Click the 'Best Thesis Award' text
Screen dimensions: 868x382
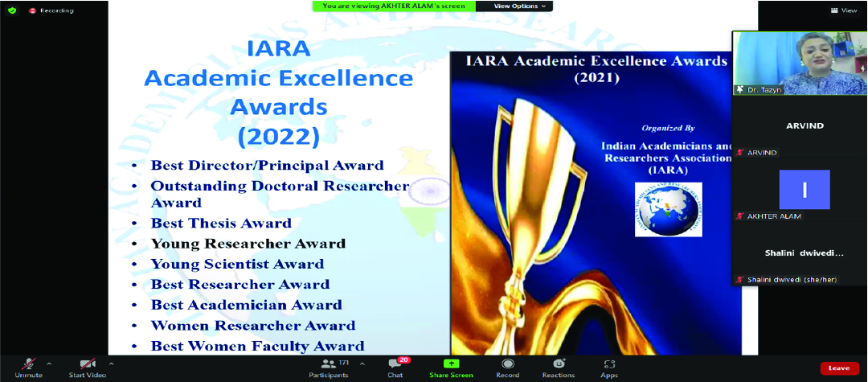coord(221,223)
